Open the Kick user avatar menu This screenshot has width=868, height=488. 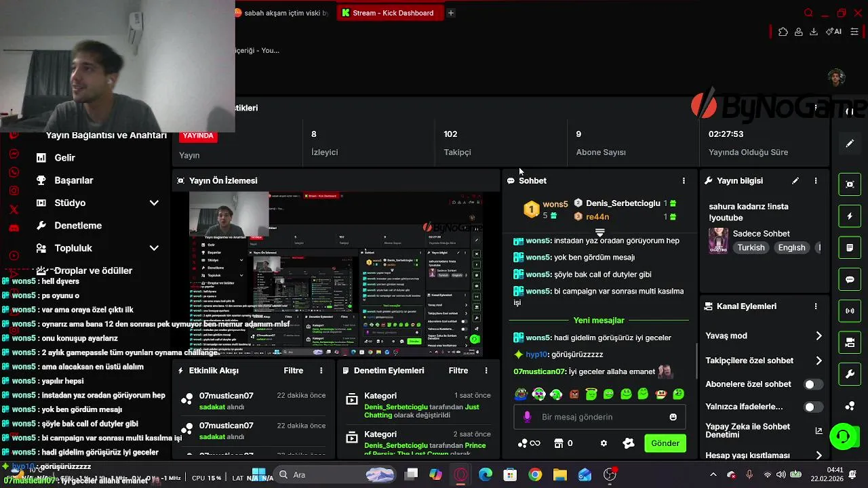836,77
